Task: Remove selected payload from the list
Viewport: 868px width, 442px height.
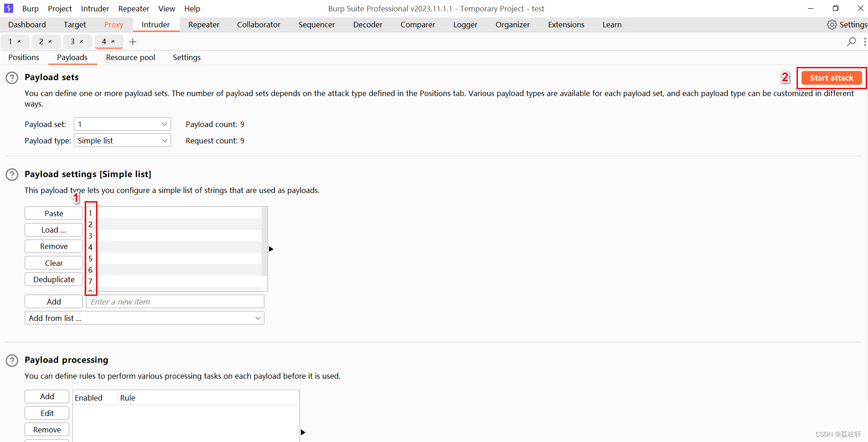Action: [54, 246]
